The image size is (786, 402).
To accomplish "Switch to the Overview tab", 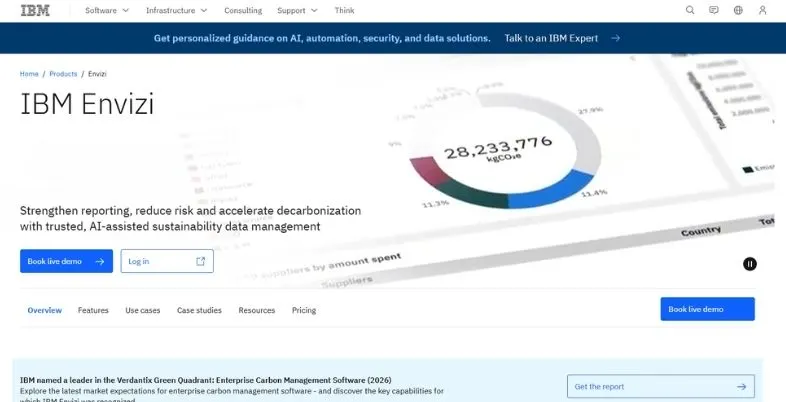I will click(45, 310).
